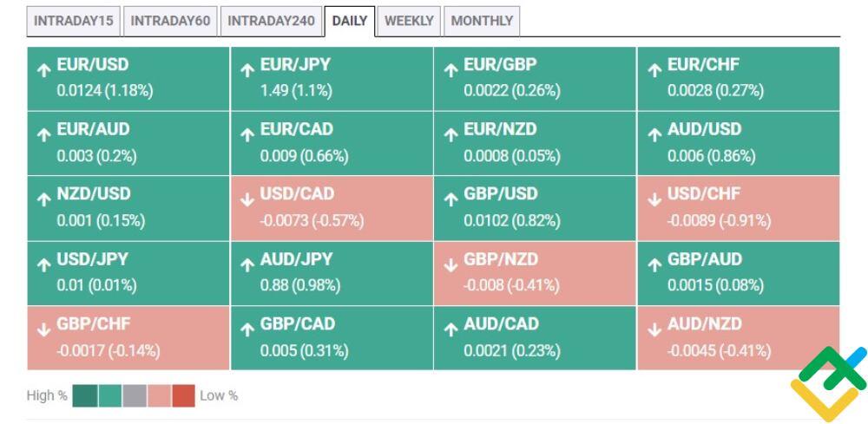Click the down arrow beside GBP/CHF

pyautogui.click(x=43, y=329)
